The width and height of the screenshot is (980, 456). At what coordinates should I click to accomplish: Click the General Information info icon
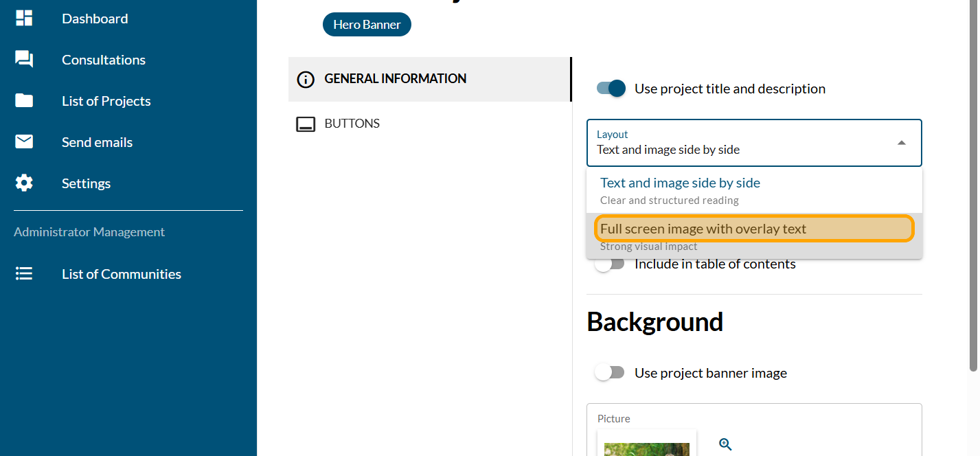pos(306,80)
